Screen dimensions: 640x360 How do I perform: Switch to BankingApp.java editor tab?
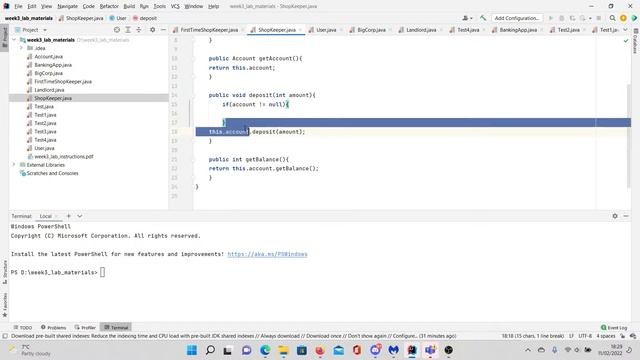(x=518, y=30)
